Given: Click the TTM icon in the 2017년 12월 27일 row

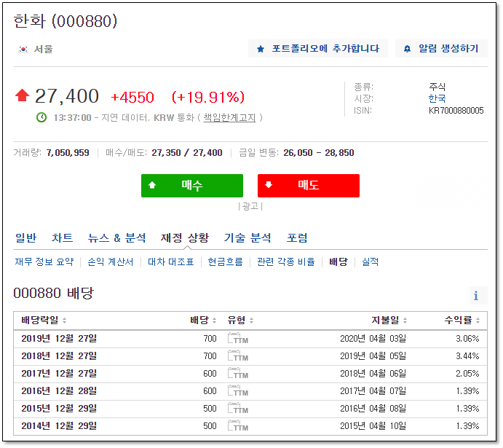Looking at the screenshot, I should click(x=238, y=373).
